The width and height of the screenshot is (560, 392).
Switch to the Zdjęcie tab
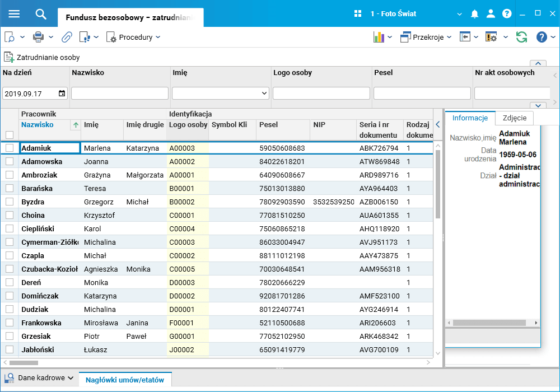click(514, 118)
